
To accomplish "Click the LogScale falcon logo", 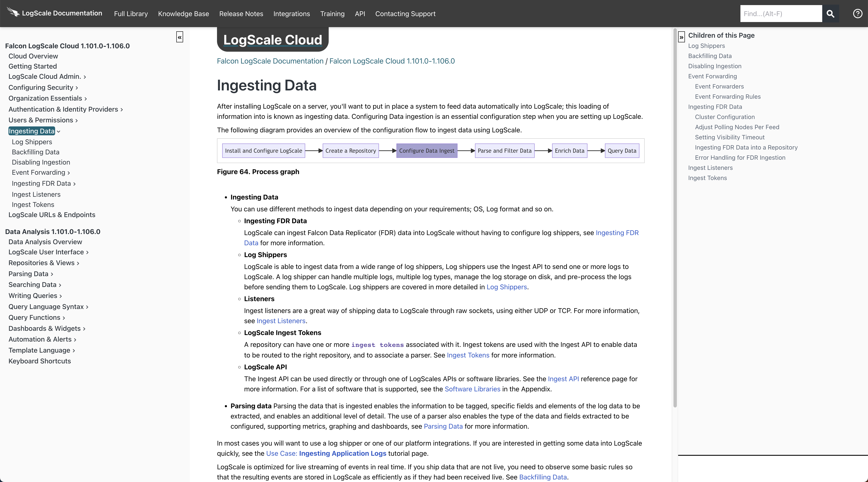I will click(x=14, y=12).
